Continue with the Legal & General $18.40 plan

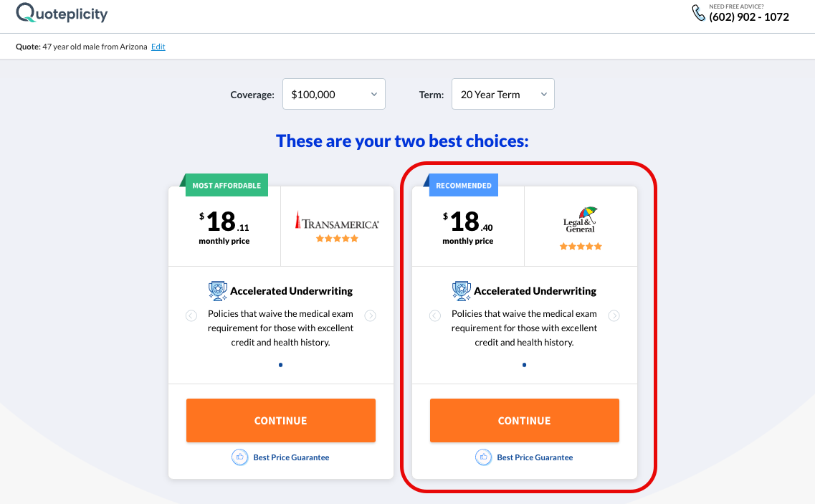click(x=525, y=420)
